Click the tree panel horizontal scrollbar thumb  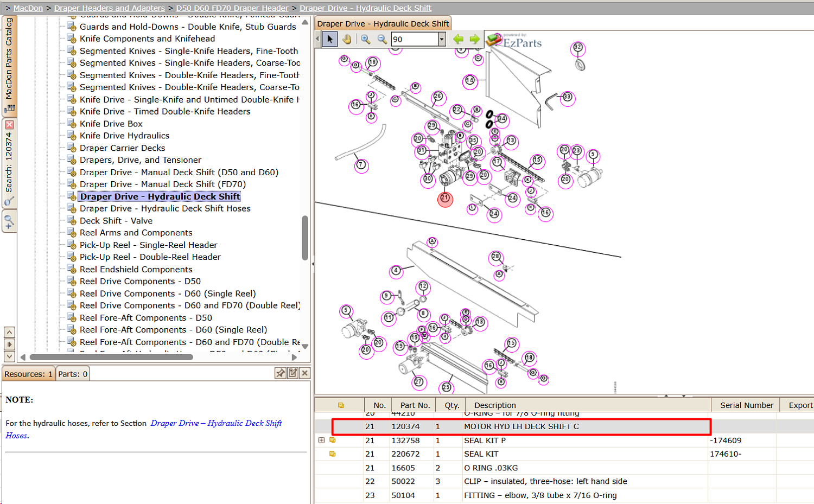111,357
